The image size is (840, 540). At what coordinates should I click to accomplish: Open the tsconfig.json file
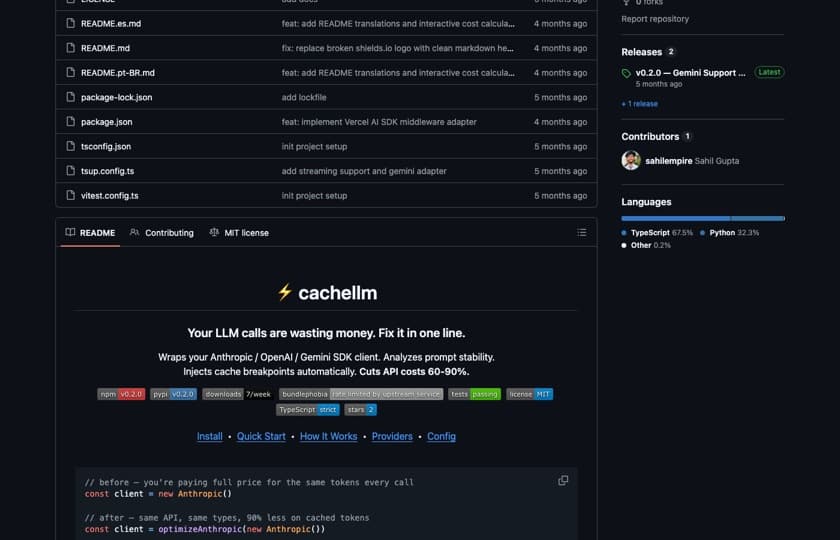pos(106,147)
